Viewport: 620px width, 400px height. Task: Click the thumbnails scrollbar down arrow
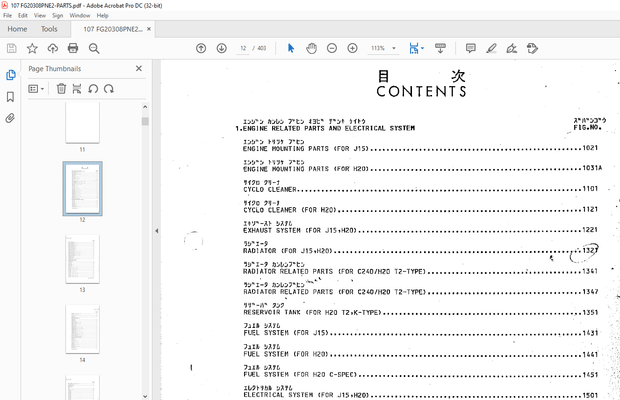click(145, 396)
